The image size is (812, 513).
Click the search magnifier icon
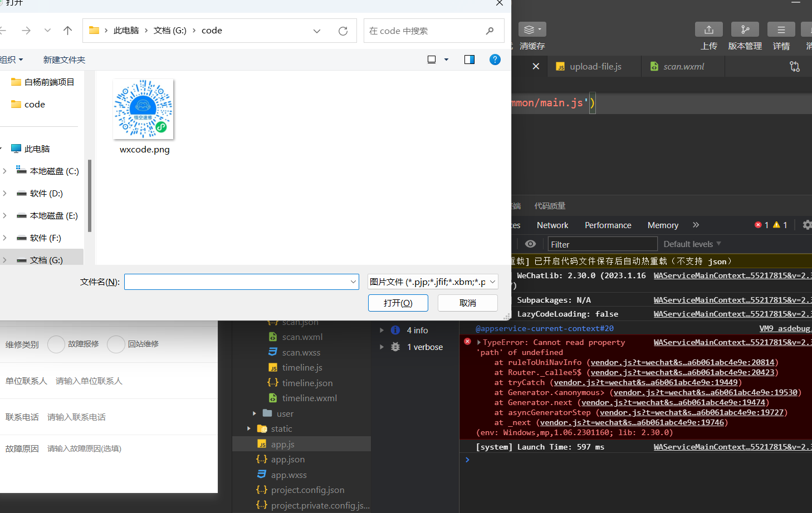[490, 31]
